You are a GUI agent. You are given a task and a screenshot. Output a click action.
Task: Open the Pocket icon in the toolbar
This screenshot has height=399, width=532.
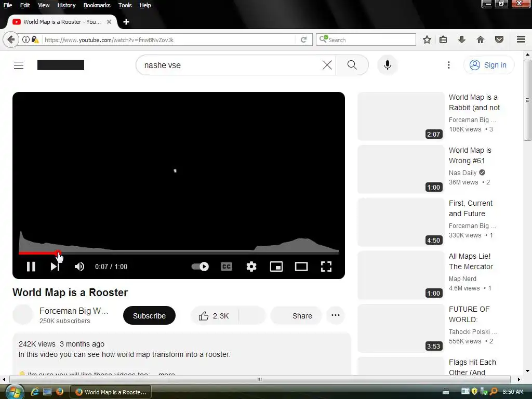(499, 39)
